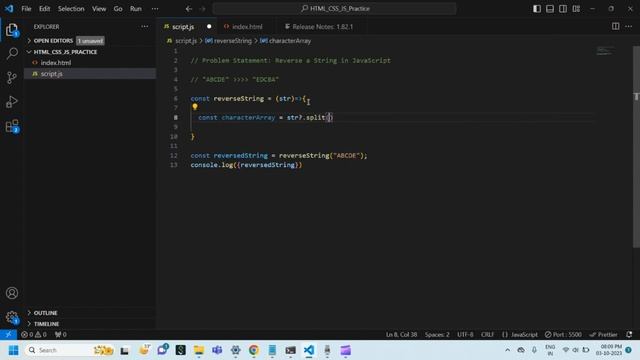The image size is (640, 360).
Task: Open notifications bell in status bar
Action: pyautogui.click(x=629, y=334)
